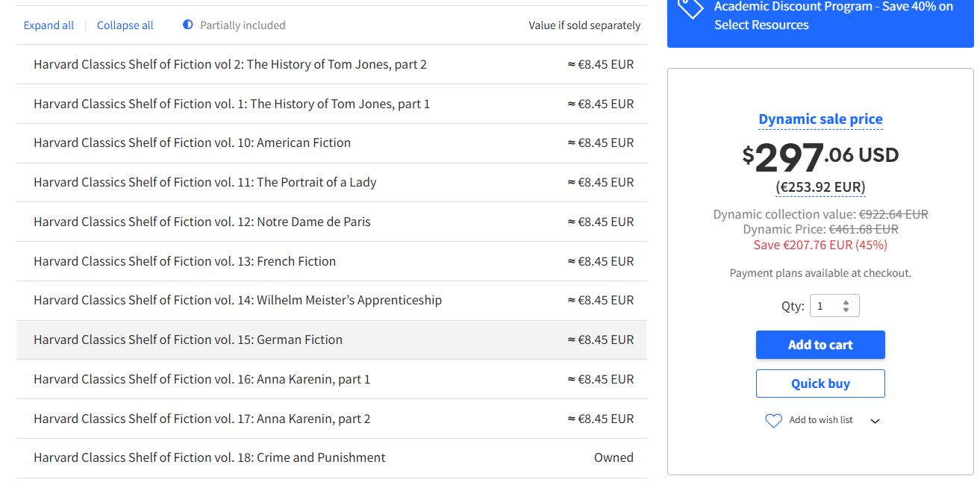Click the €253.92 EUR converted price
Screen dimensions: 980x482
[820, 187]
